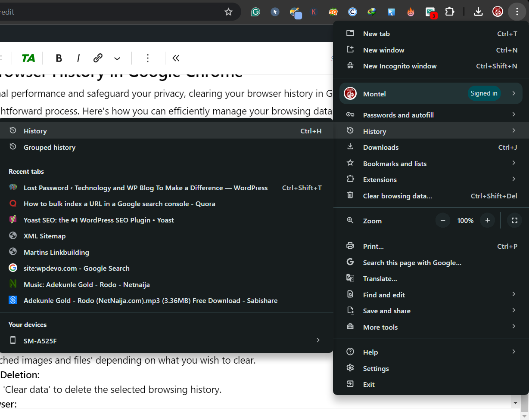Click the green TA toolbar icon
Viewport: 529px width, 420px height.
(28, 58)
